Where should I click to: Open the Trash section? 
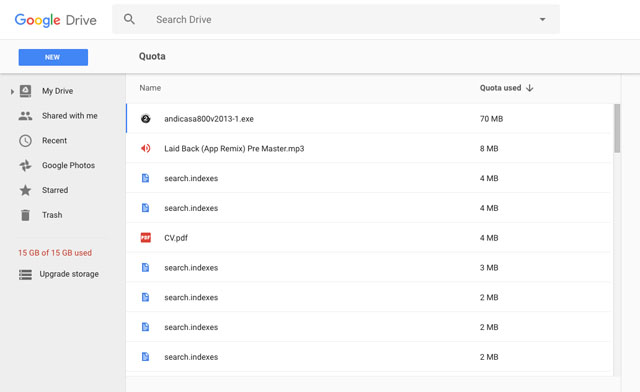pos(52,215)
